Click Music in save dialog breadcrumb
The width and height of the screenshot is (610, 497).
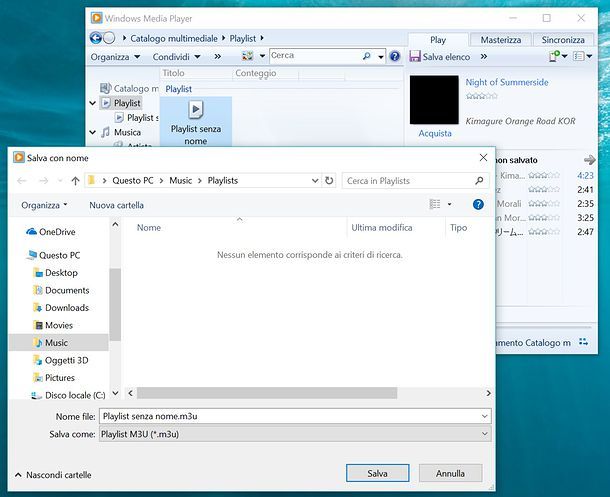click(181, 180)
